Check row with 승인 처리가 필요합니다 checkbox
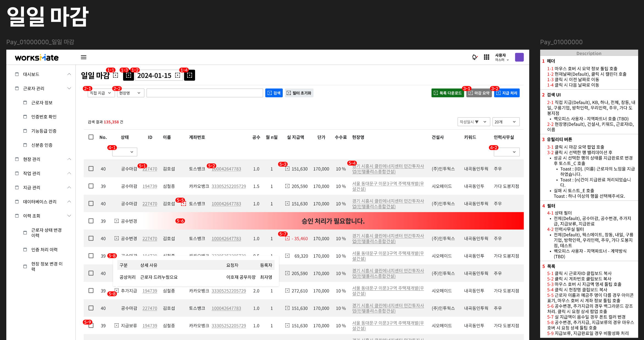This screenshot has width=644, height=340. (91, 221)
